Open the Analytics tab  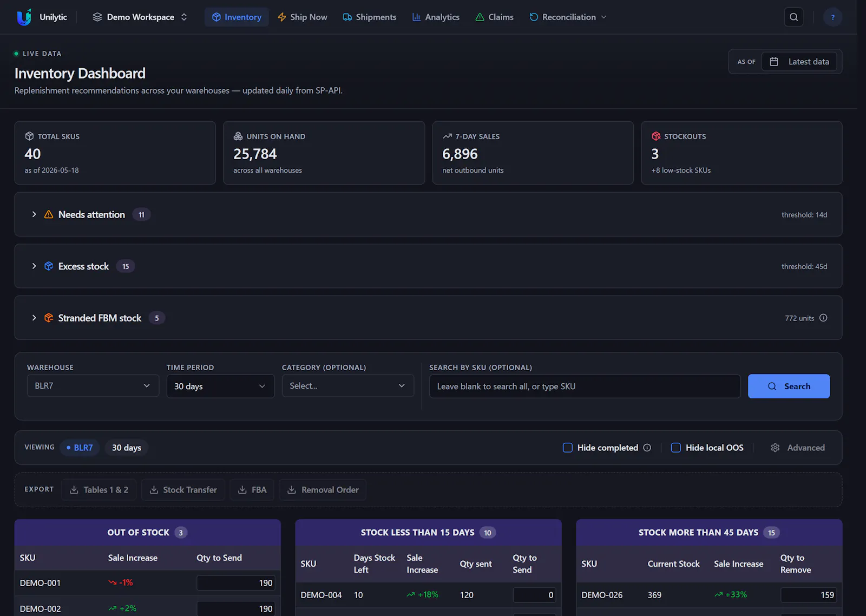pyautogui.click(x=436, y=17)
